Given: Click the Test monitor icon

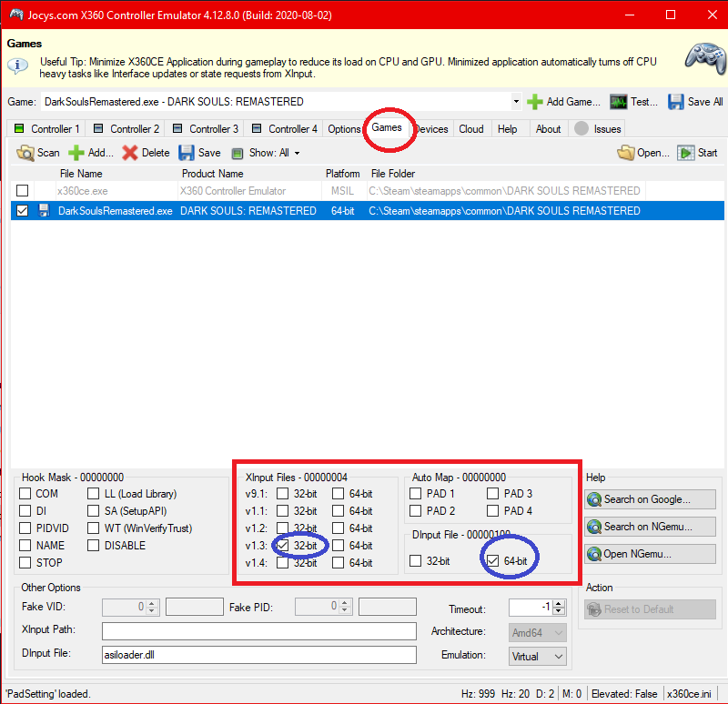Looking at the screenshot, I should tap(619, 102).
